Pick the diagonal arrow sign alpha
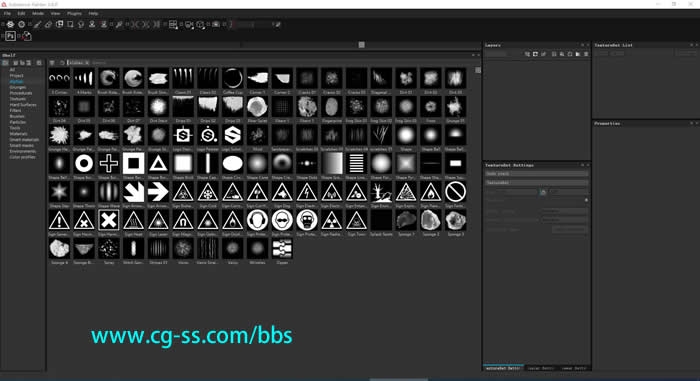This screenshot has height=381, width=700. (133, 192)
